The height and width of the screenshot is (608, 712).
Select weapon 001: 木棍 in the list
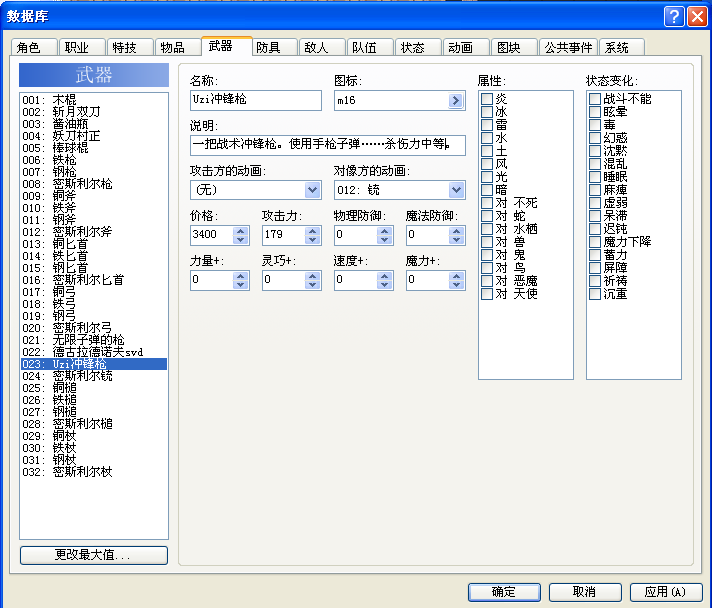click(x=94, y=100)
